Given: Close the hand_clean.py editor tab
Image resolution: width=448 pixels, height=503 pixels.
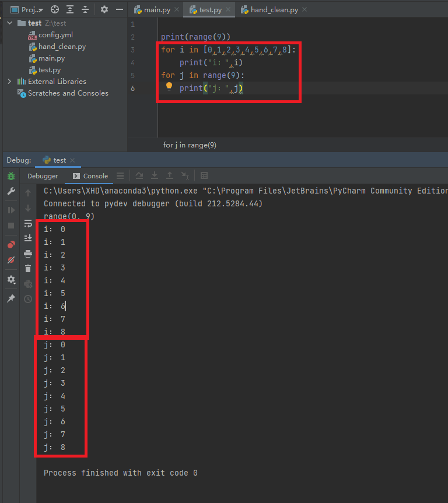Looking at the screenshot, I should pos(304,10).
